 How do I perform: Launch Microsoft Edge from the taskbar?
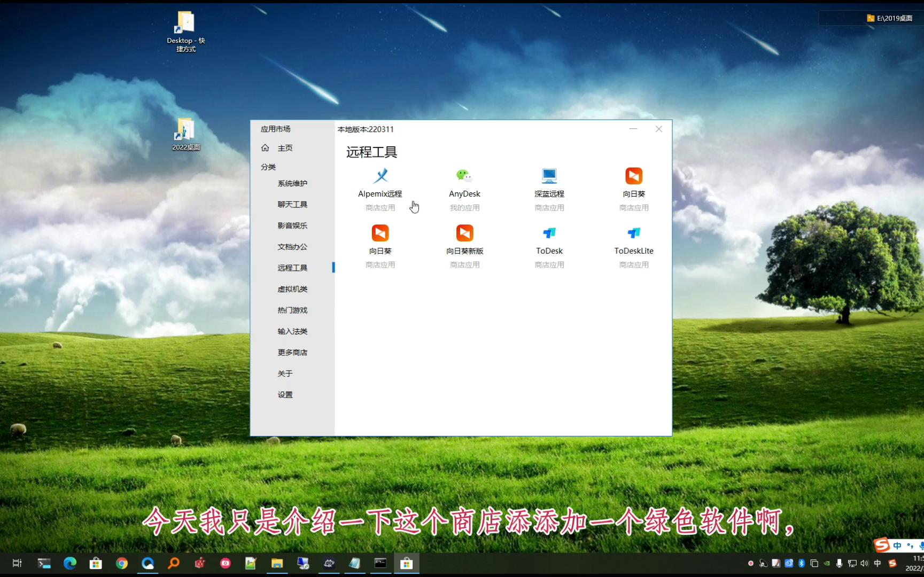[70, 563]
